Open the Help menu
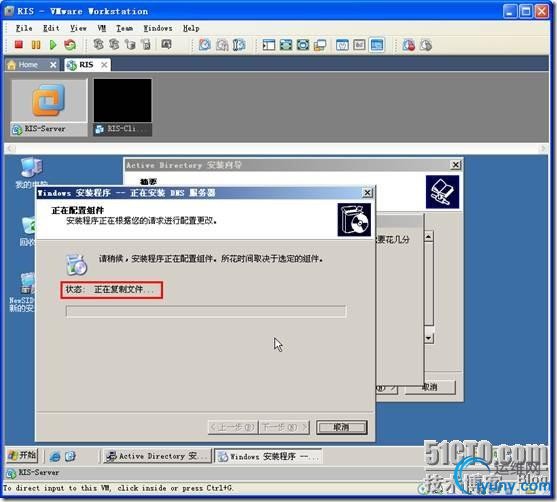The height and width of the screenshot is (502, 557). coord(191,28)
